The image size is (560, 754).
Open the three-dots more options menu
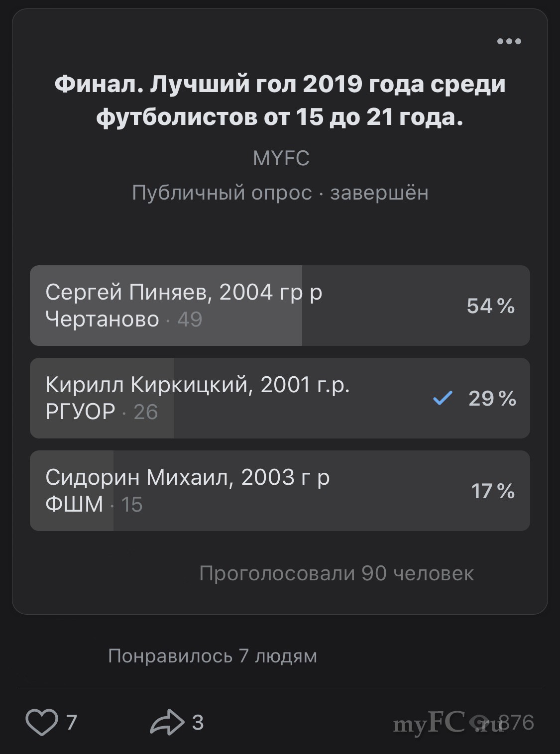pyautogui.click(x=509, y=42)
